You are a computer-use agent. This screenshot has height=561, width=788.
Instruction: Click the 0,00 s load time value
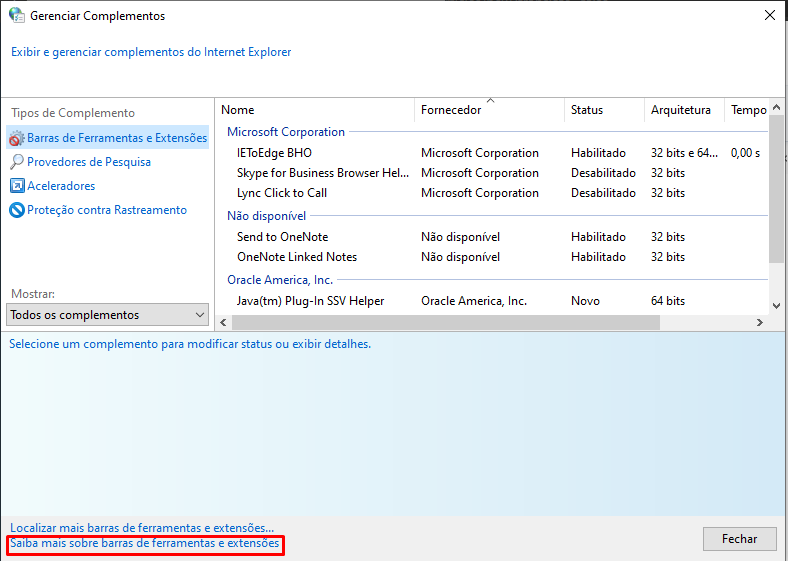745,153
